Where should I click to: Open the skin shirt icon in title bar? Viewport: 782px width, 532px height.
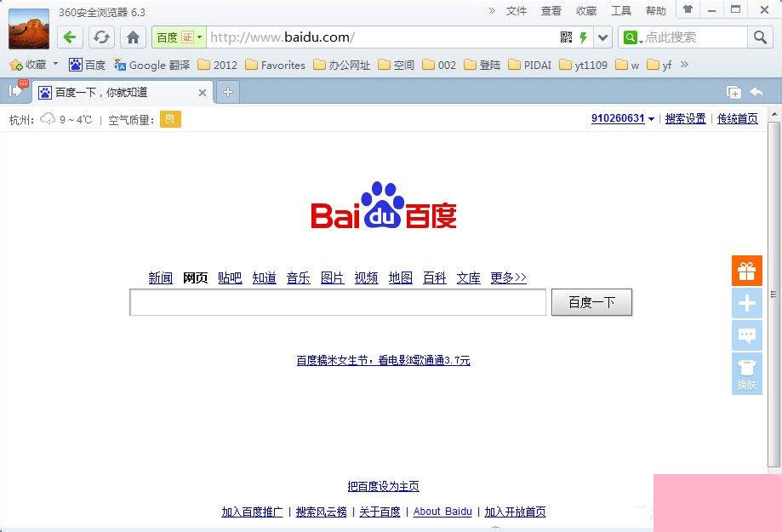point(688,9)
